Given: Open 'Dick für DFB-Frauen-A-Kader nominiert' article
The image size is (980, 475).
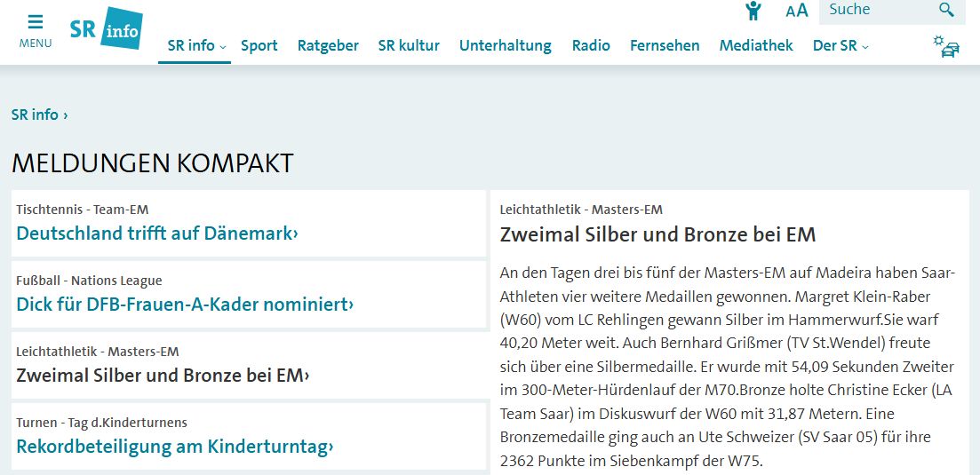Looking at the screenshot, I should [x=185, y=305].
